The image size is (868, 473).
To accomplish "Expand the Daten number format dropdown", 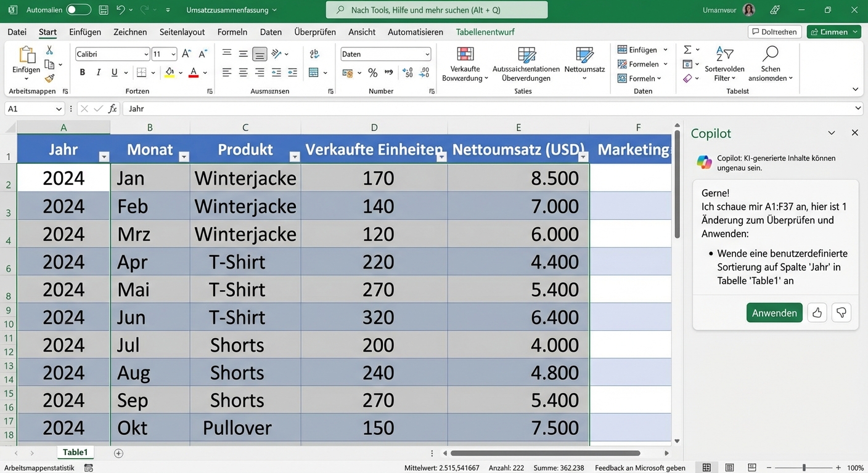I will tap(427, 54).
